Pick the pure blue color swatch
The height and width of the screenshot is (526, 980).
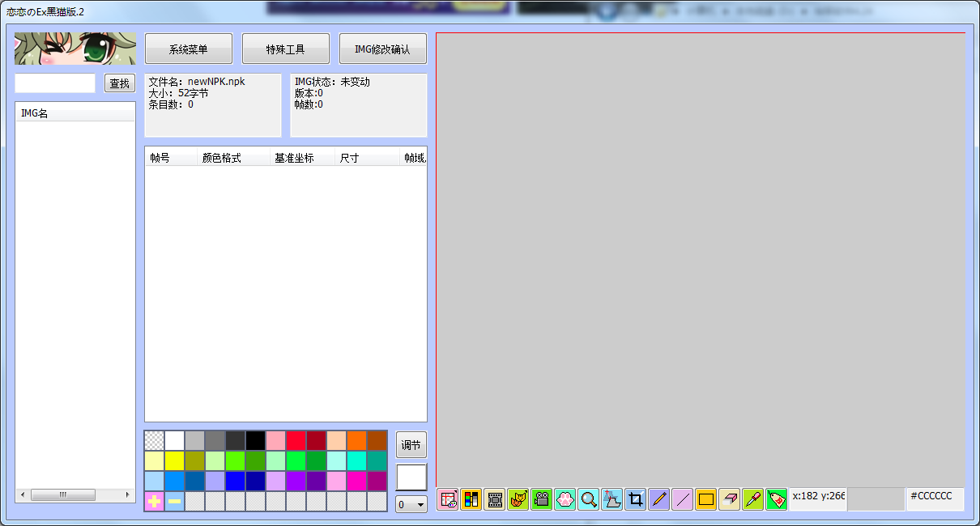pos(235,481)
